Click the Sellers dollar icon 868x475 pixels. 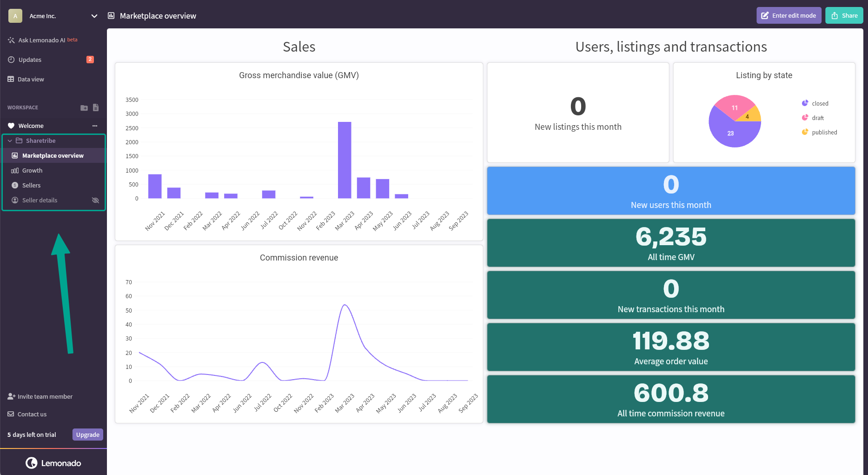tap(15, 185)
